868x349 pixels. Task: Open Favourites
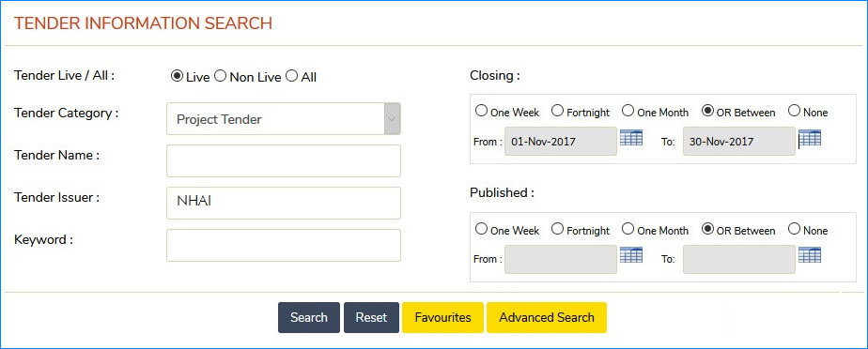point(442,317)
